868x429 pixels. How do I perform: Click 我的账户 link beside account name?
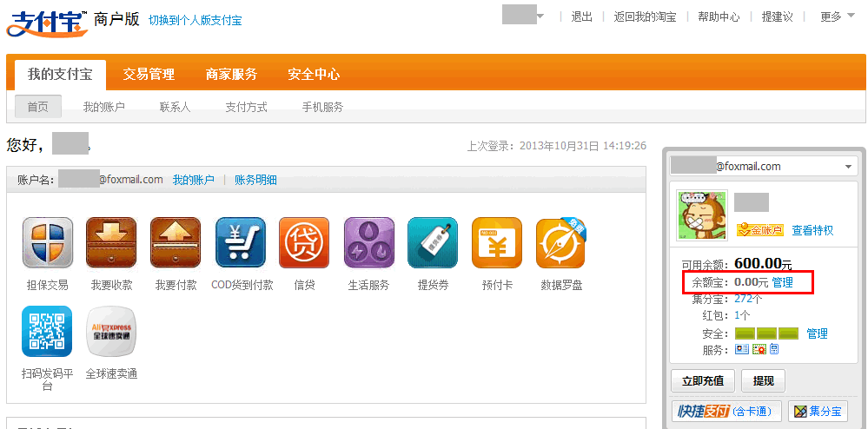click(x=193, y=180)
